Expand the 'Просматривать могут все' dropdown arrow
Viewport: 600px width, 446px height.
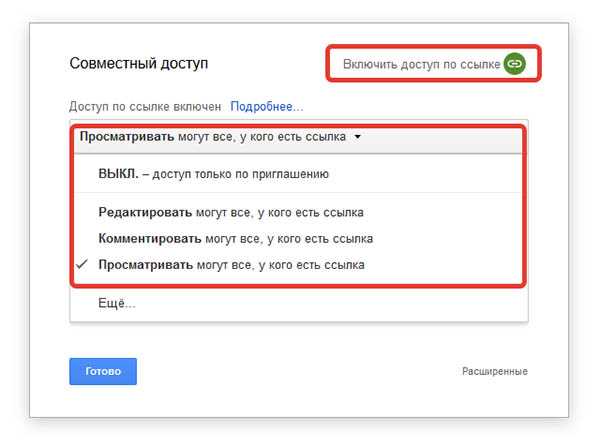click(x=357, y=137)
